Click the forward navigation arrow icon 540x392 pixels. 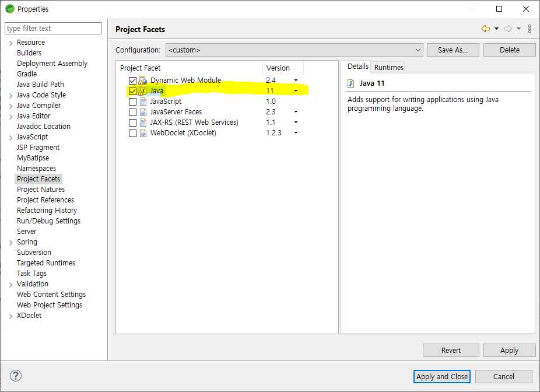point(508,29)
